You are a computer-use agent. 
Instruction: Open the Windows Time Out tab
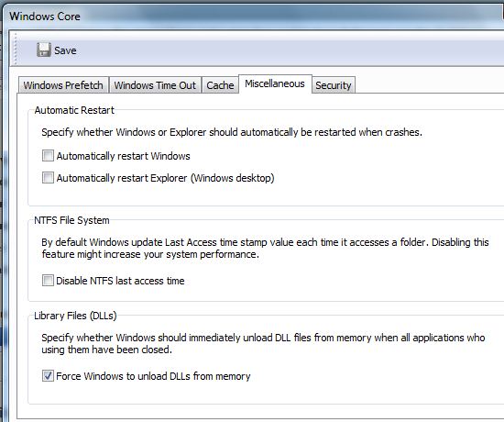[155, 85]
